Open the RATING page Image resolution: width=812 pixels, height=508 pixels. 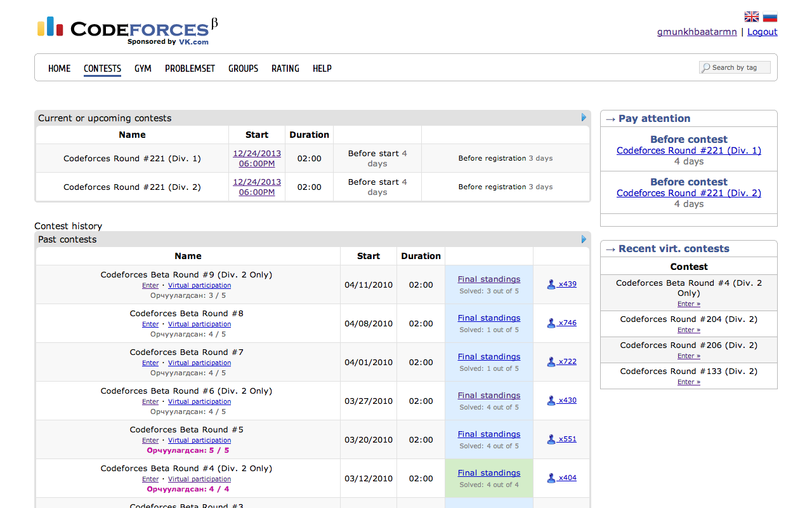[x=285, y=69]
